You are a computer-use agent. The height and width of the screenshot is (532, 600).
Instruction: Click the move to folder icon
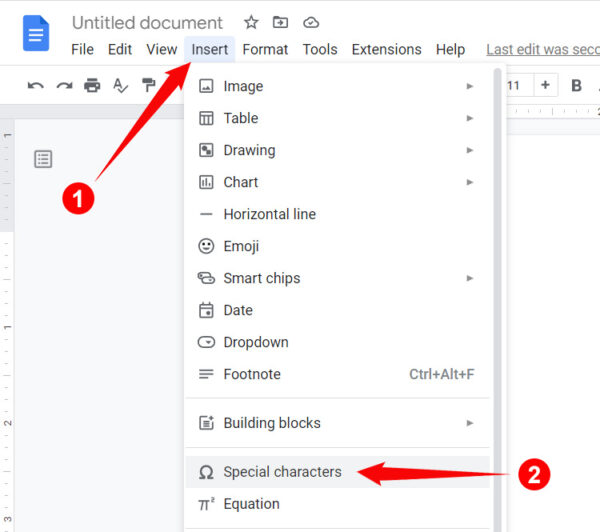[280, 22]
